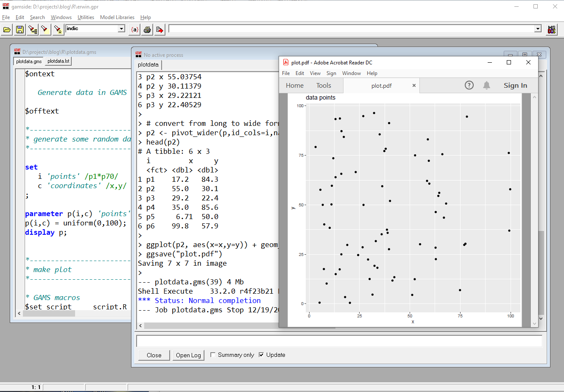
Task: Open the print dialog via the printer icon
Action: click(x=146, y=29)
